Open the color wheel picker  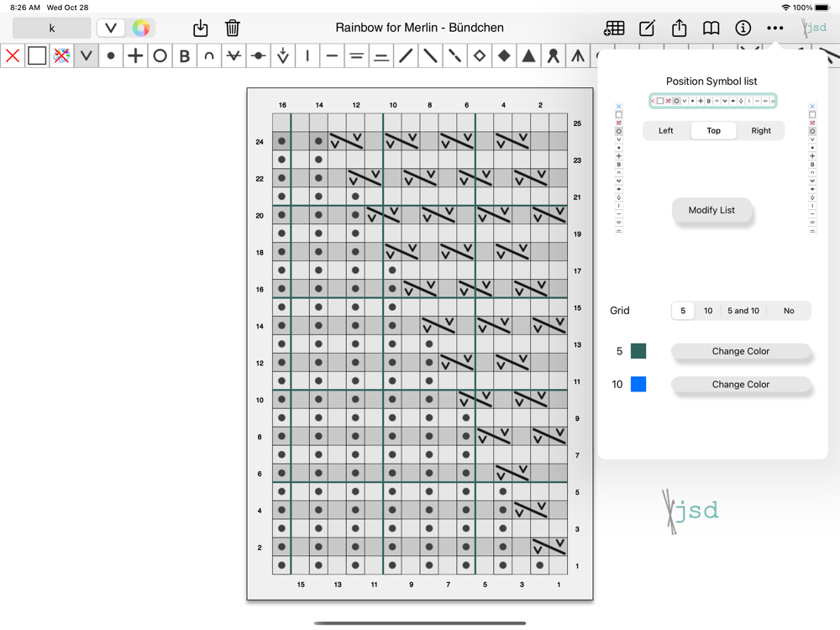pyautogui.click(x=141, y=28)
